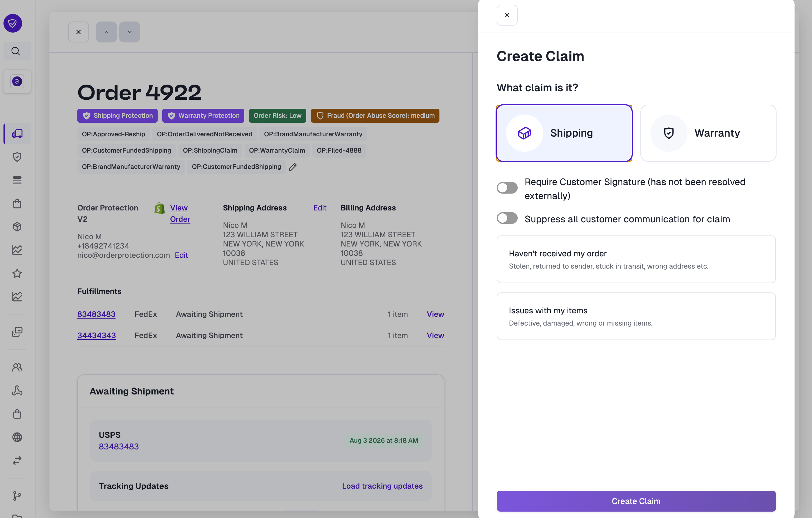Open fulfillment link 34434343
This screenshot has width=812, height=518.
coord(97,335)
